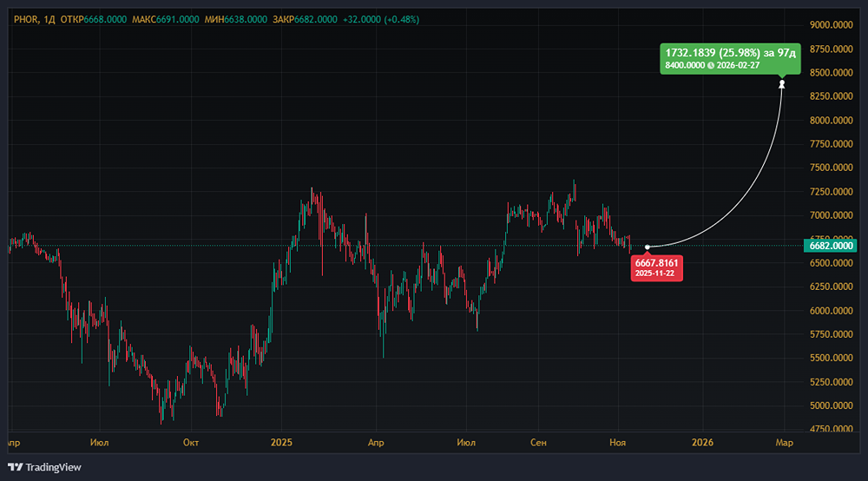Screen dimensions: 868x481
Task: Select the white start point of forecast curve
Action: point(648,247)
